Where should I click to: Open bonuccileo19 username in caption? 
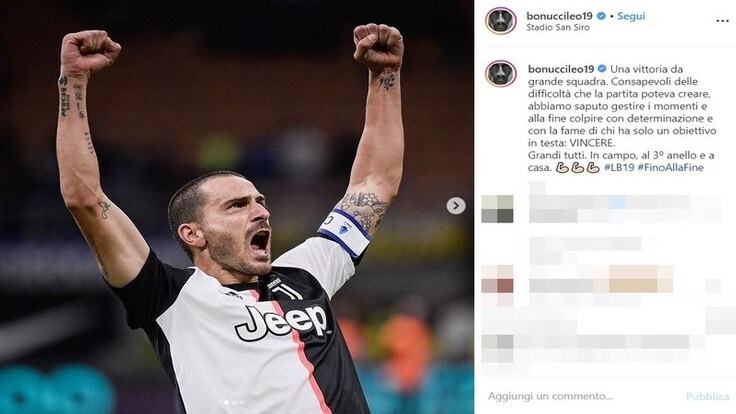(561, 69)
